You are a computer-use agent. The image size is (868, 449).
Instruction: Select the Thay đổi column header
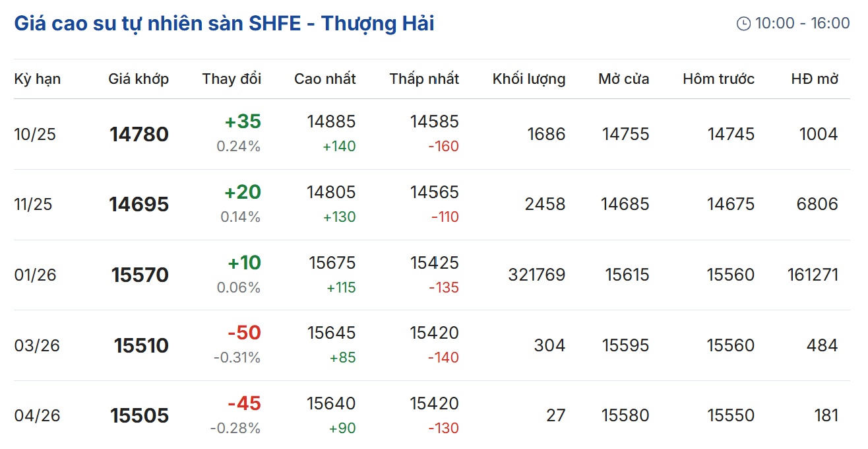click(x=232, y=79)
